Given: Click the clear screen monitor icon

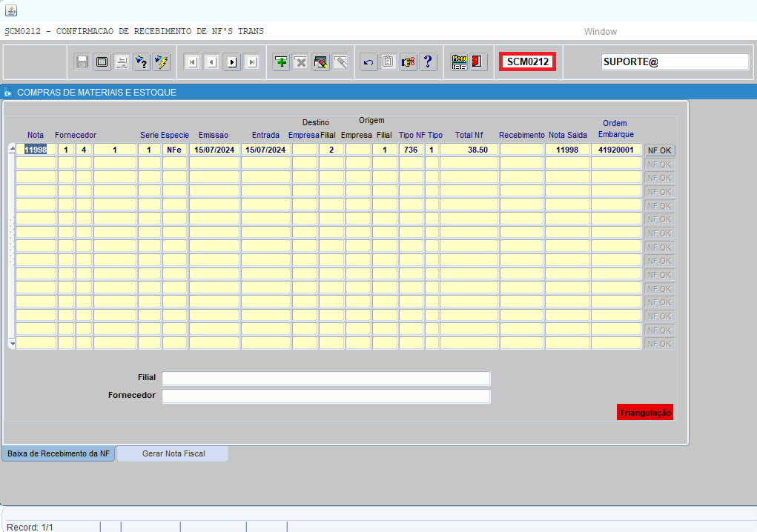Looking at the screenshot, I should point(102,61).
